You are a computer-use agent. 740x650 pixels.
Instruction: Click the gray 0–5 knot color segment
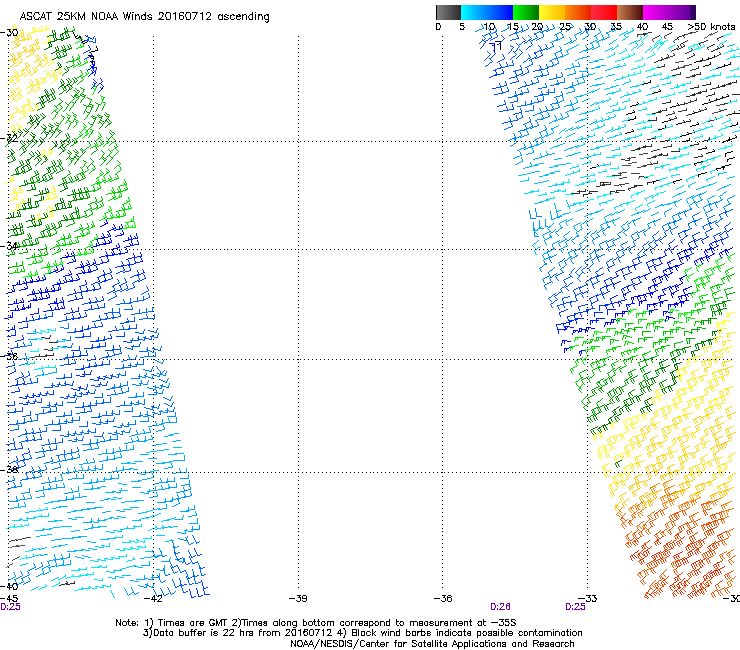448,12
